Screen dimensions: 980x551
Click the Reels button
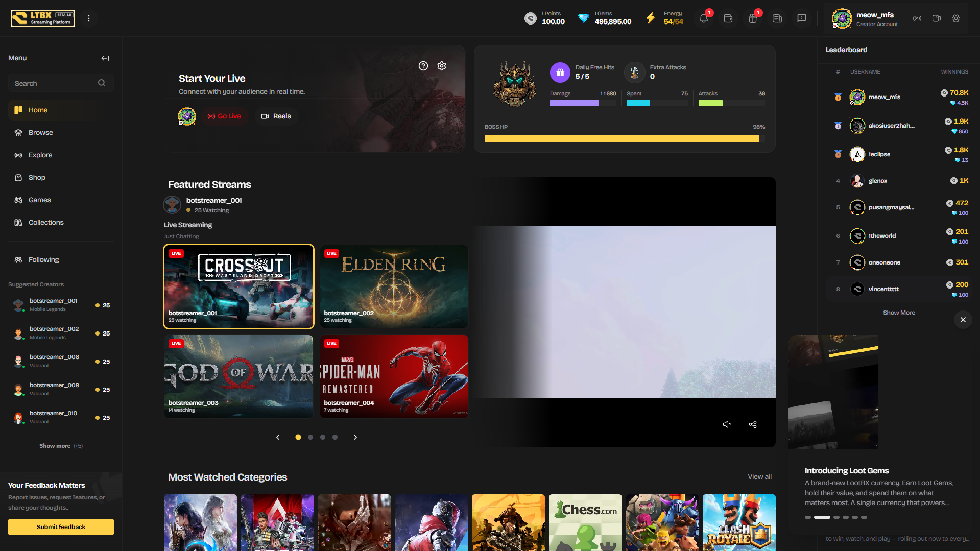(276, 116)
